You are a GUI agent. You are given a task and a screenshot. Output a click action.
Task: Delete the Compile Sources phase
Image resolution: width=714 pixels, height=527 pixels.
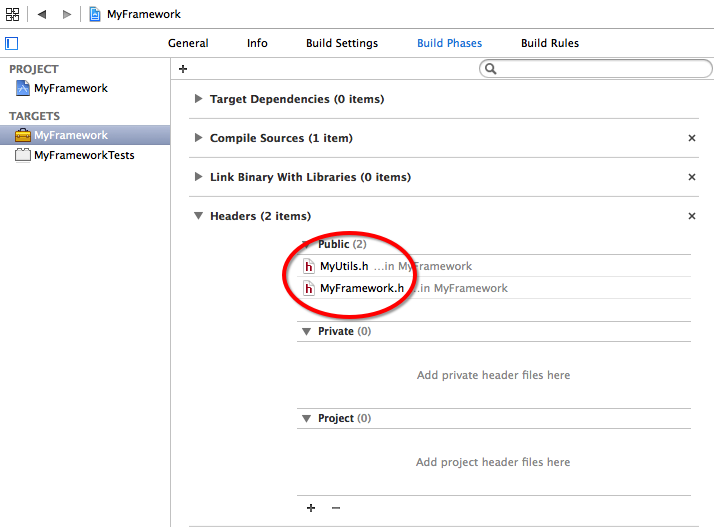(692, 138)
